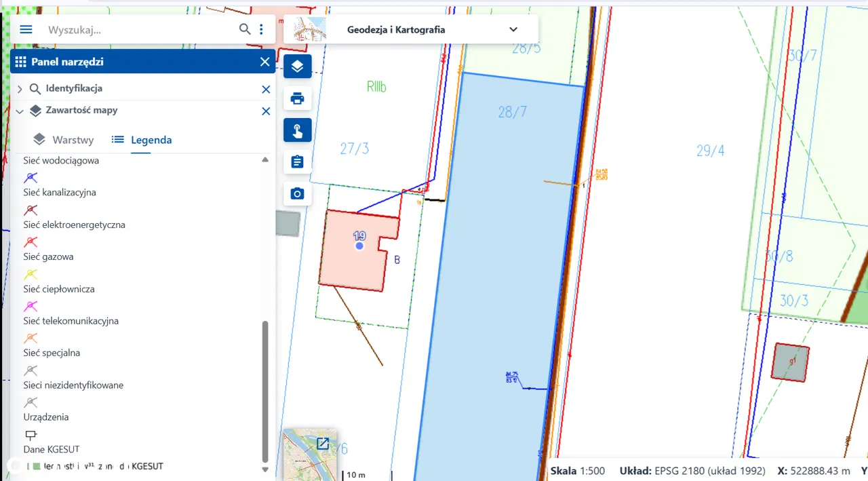
Task: Open the layers tool button
Action: 297,66
